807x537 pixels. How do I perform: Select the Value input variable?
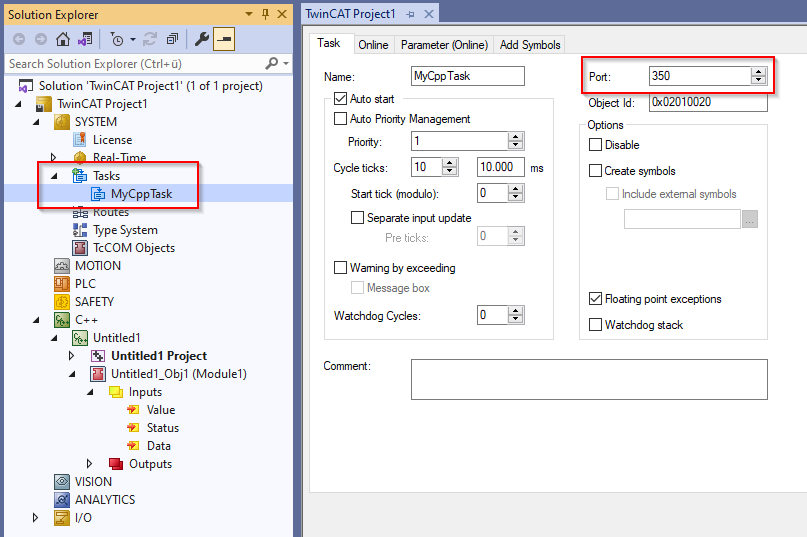point(161,410)
